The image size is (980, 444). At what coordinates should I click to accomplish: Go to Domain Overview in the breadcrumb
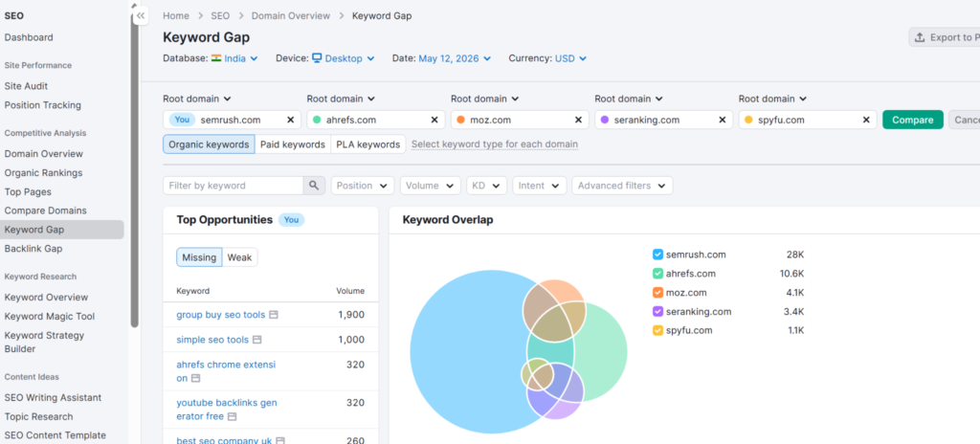tap(291, 15)
